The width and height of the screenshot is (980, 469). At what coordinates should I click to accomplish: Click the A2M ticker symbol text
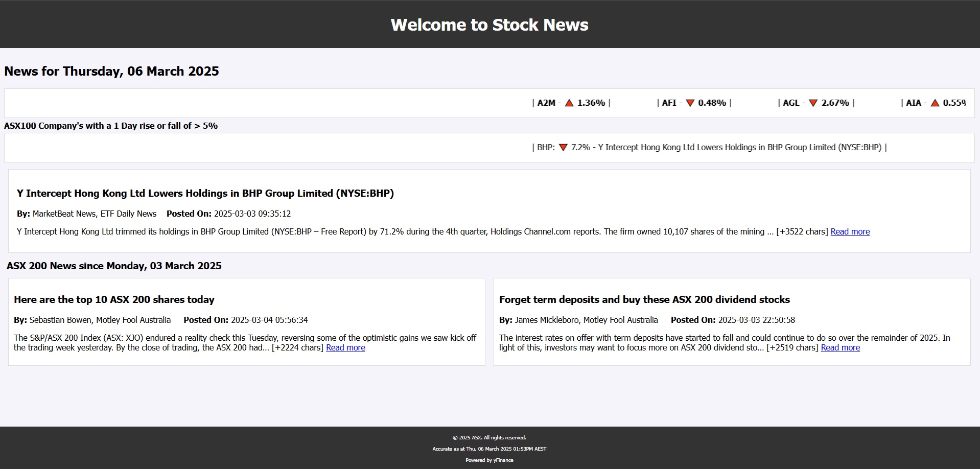[x=546, y=103]
